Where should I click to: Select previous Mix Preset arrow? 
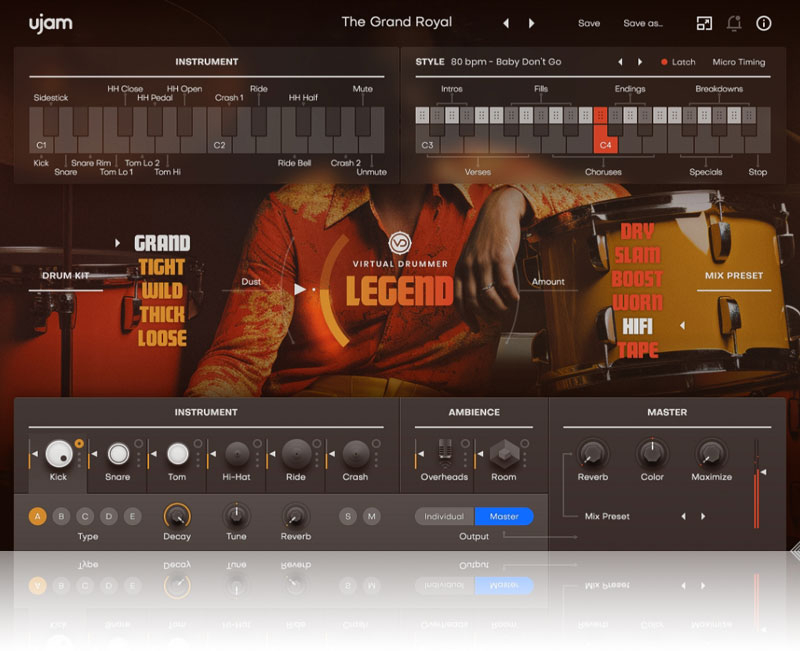pyautogui.click(x=683, y=516)
